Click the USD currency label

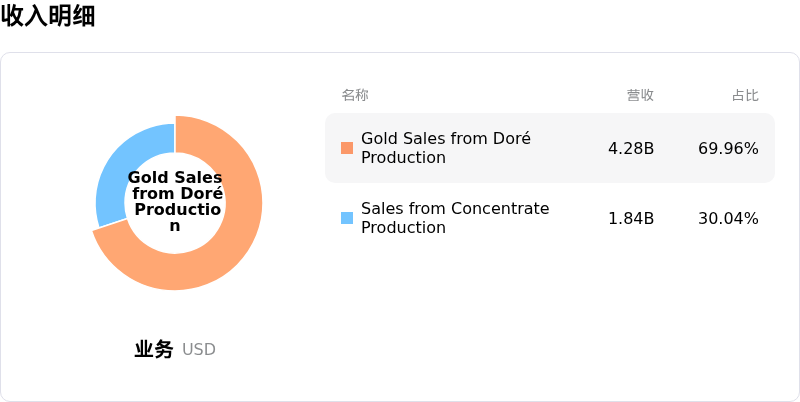click(x=199, y=350)
